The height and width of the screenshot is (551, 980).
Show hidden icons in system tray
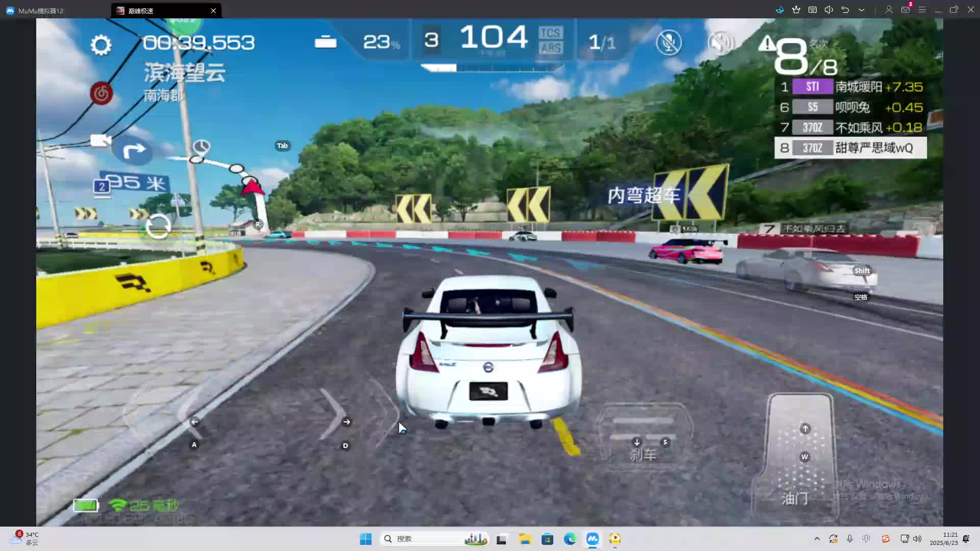(817, 539)
